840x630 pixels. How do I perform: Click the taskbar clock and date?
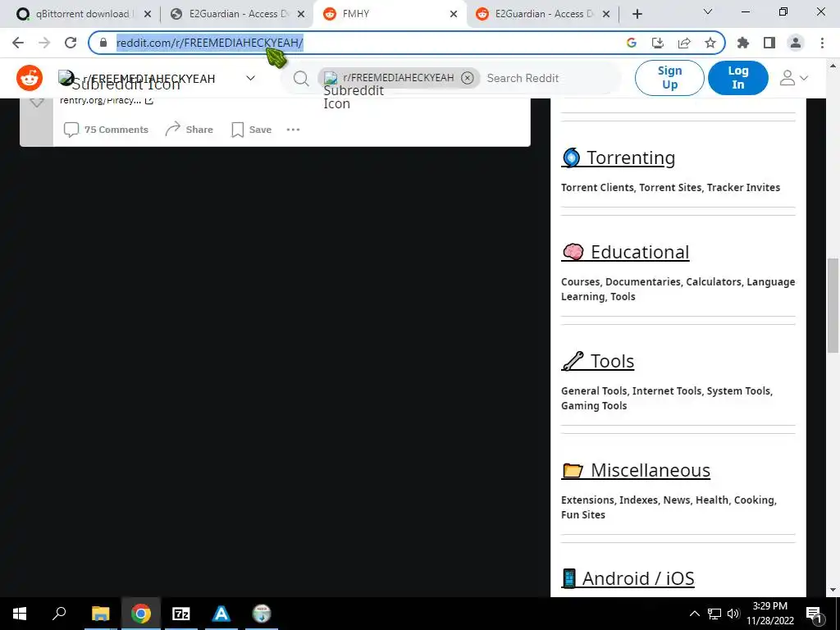coord(769,614)
